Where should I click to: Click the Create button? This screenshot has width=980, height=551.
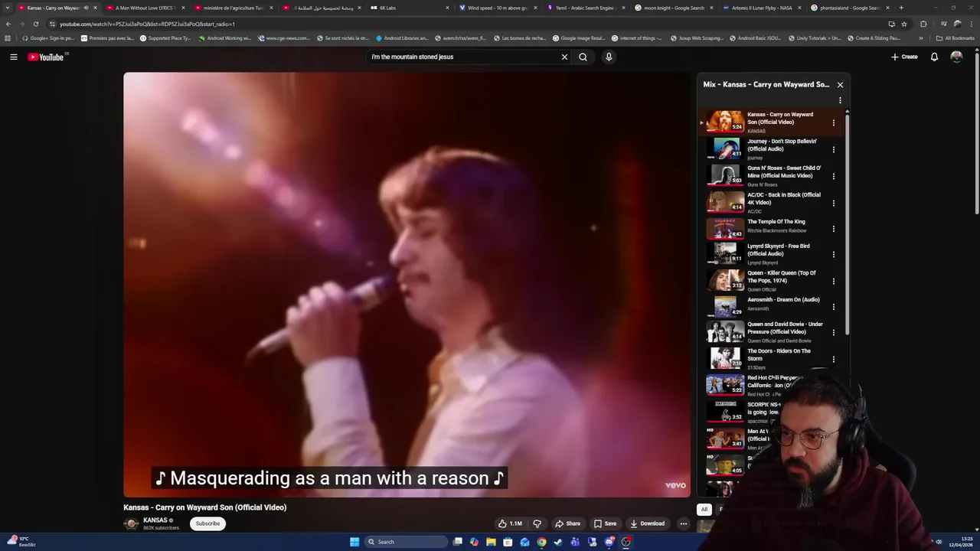(x=904, y=57)
